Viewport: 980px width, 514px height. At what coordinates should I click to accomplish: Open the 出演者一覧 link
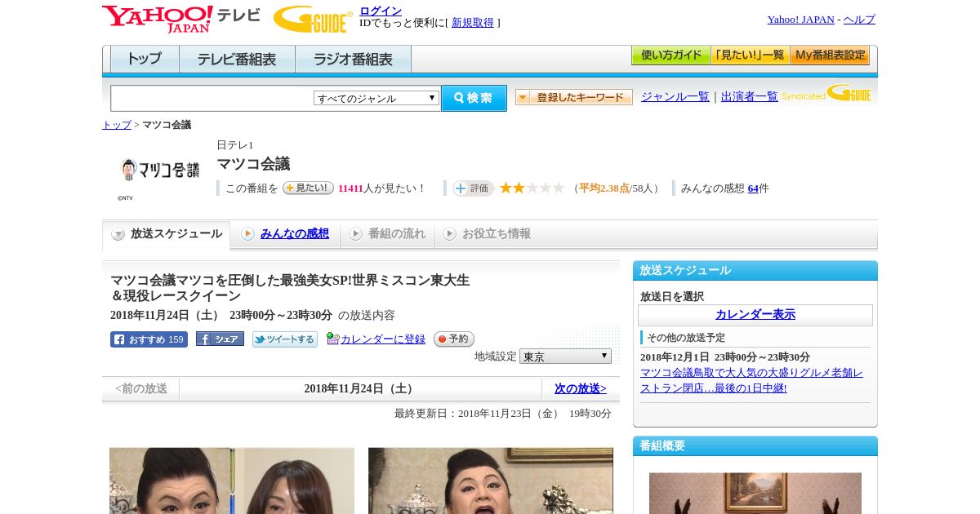coord(750,96)
